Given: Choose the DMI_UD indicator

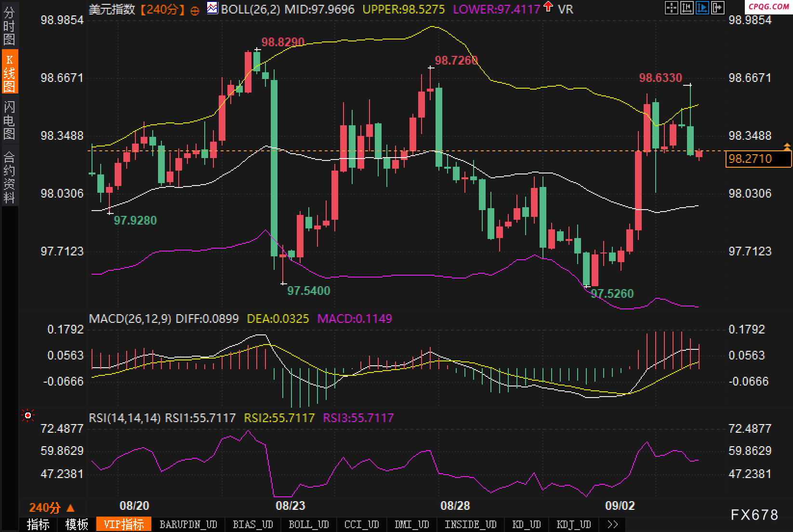Looking at the screenshot, I should [411, 524].
